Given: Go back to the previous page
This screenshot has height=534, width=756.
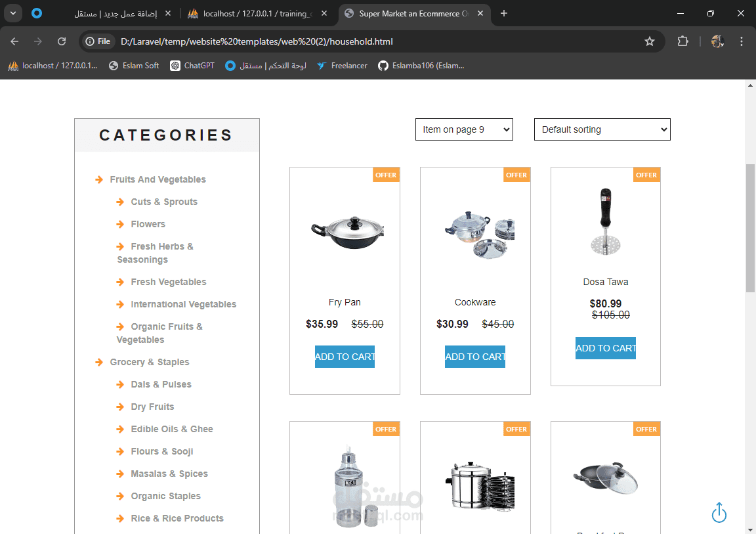Looking at the screenshot, I should (14, 41).
